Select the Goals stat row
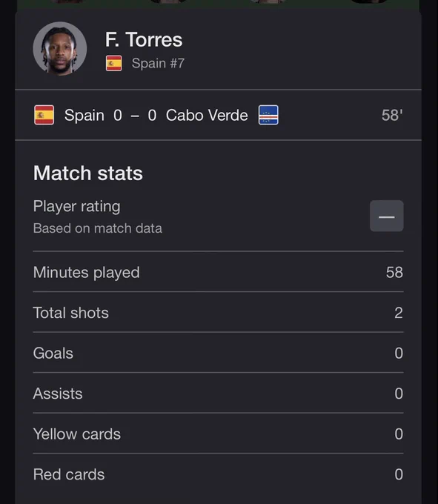This screenshot has height=504, width=438. pos(218,353)
